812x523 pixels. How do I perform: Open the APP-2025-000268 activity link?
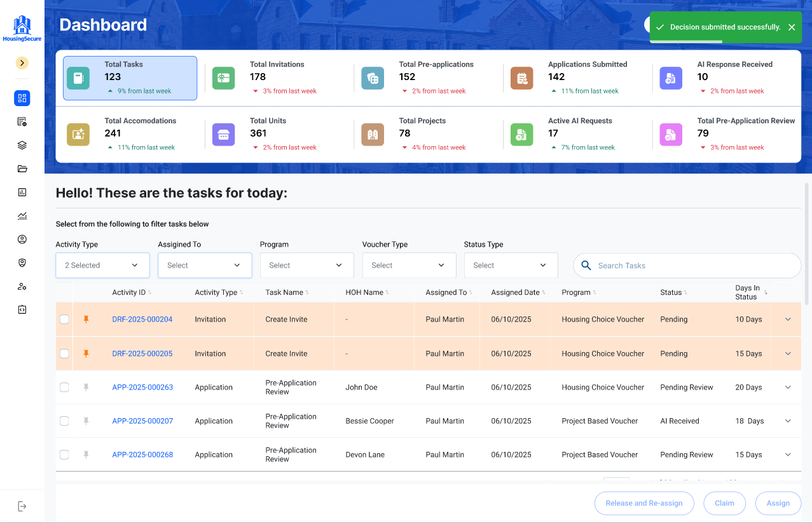pos(142,454)
